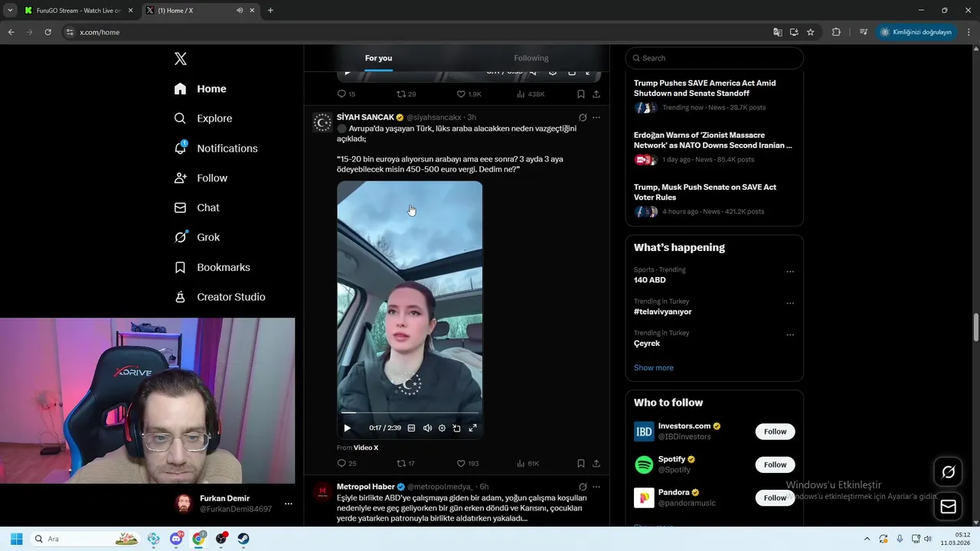Open the Video X source link

point(366,448)
